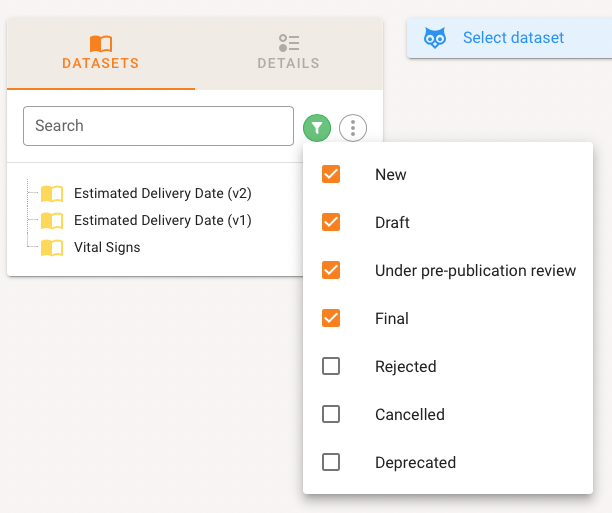
Task: Click folder icon for Estimated Delivery Date (v1)
Action: point(52,220)
